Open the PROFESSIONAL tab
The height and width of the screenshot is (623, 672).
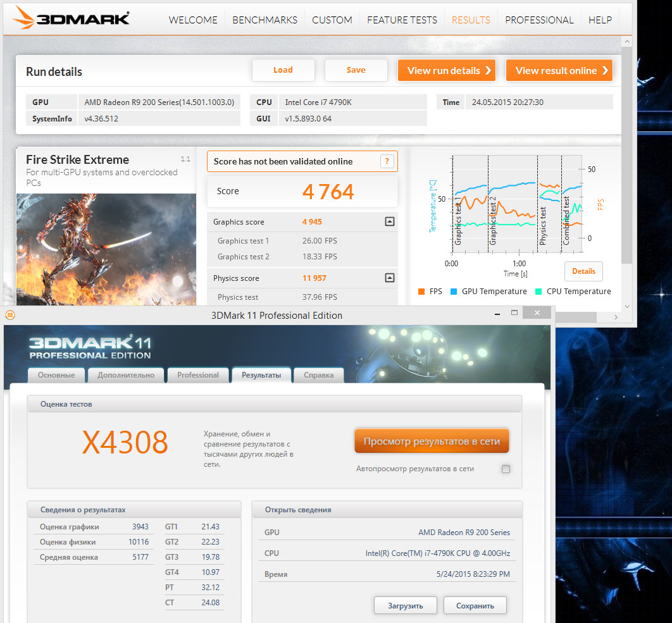tap(539, 20)
